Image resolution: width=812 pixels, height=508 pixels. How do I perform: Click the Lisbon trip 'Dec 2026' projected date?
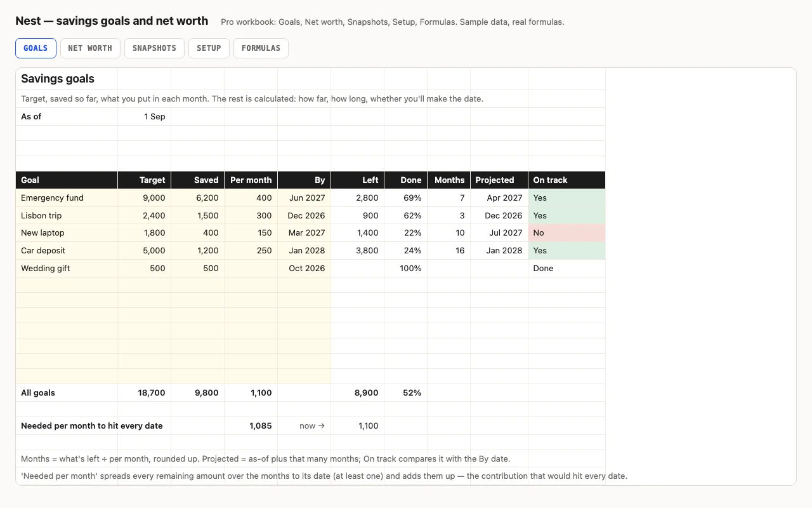pyautogui.click(x=499, y=216)
